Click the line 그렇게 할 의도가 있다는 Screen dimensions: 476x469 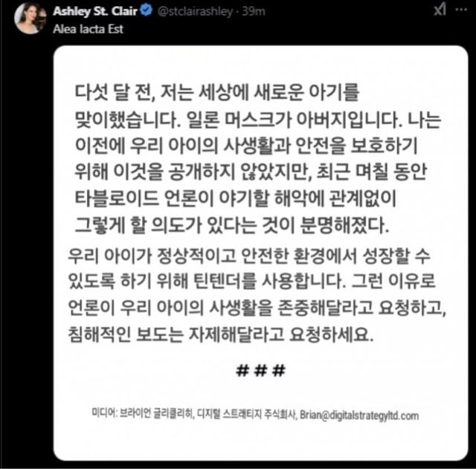232,225
